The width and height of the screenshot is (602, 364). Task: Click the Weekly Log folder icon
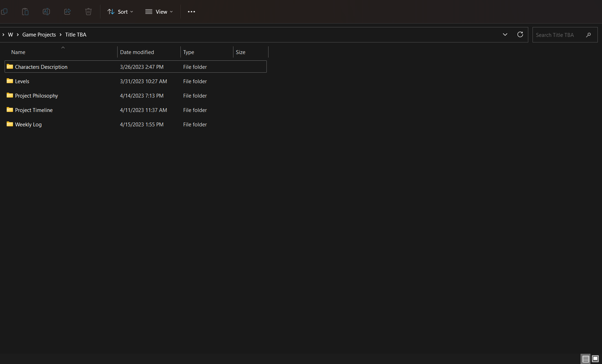pos(10,124)
